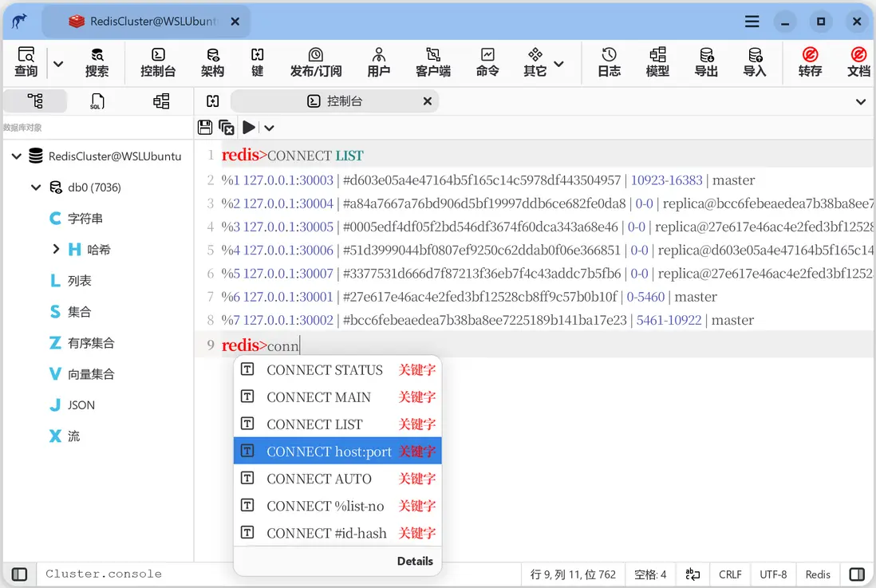Select the 向量集合 vector set type
The image size is (876, 588).
click(91, 374)
